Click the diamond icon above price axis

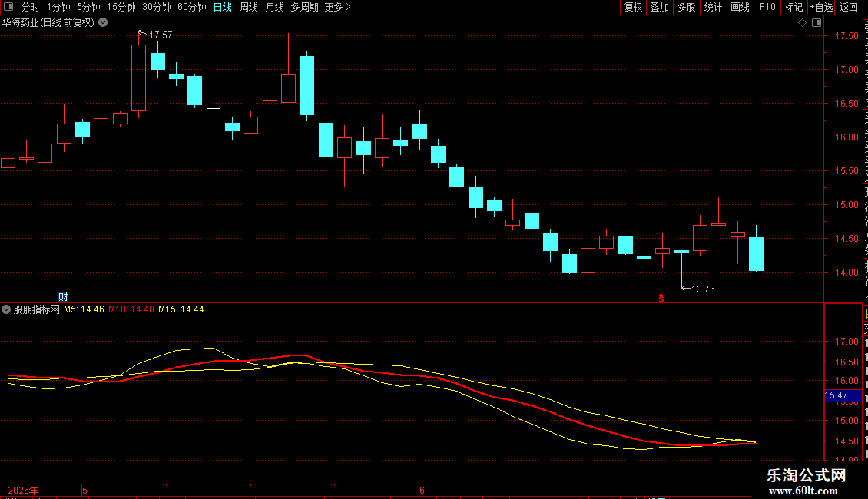point(802,23)
